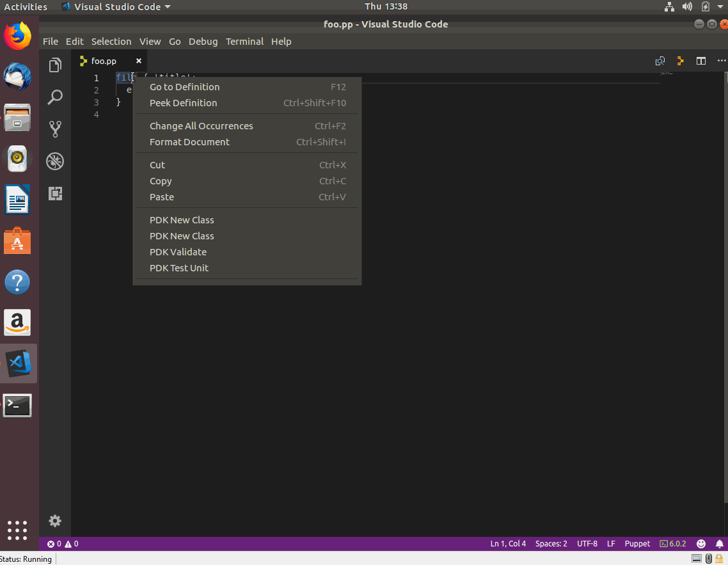Split the editor to the right

pos(701,61)
